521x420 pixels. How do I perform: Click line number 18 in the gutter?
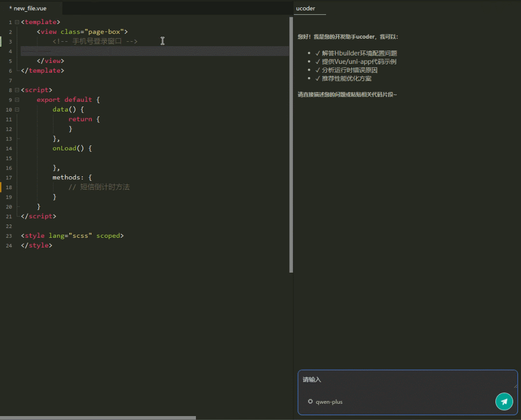pos(9,187)
